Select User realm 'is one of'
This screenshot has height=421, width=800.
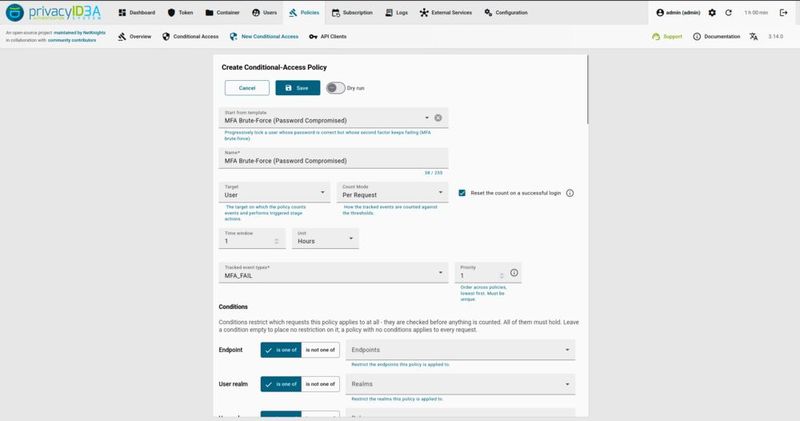281,384
